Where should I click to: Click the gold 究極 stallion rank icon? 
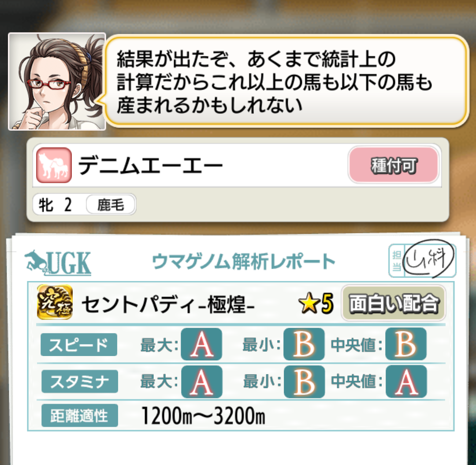pos(55,302)
